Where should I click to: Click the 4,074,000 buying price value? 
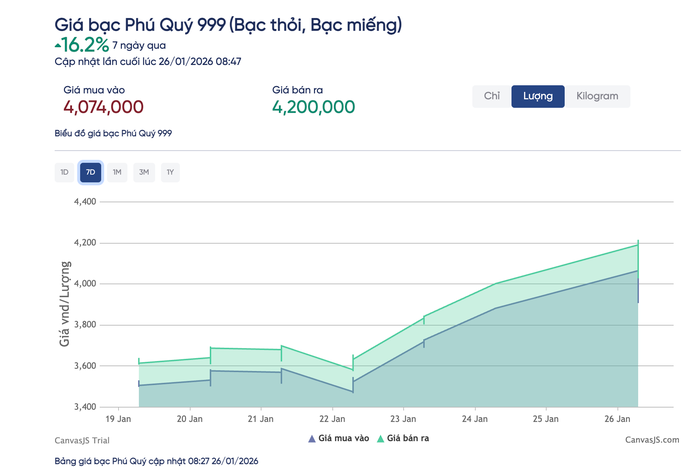[102, 107]
